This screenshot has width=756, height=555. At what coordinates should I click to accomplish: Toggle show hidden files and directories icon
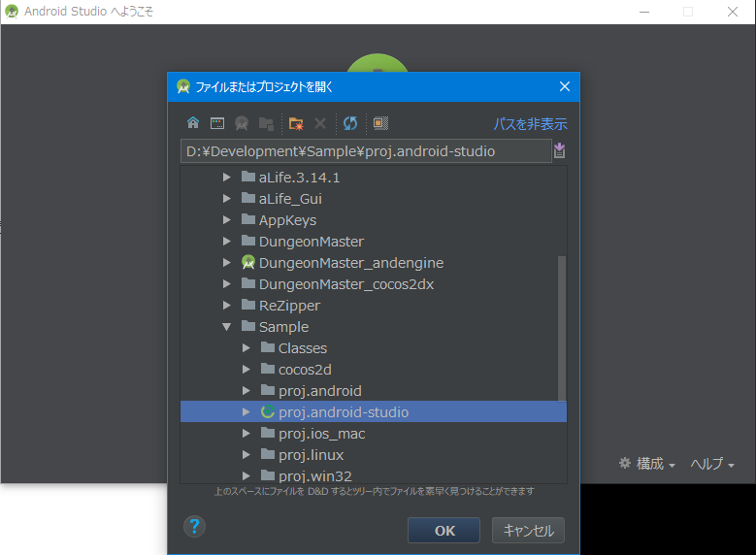380,123
